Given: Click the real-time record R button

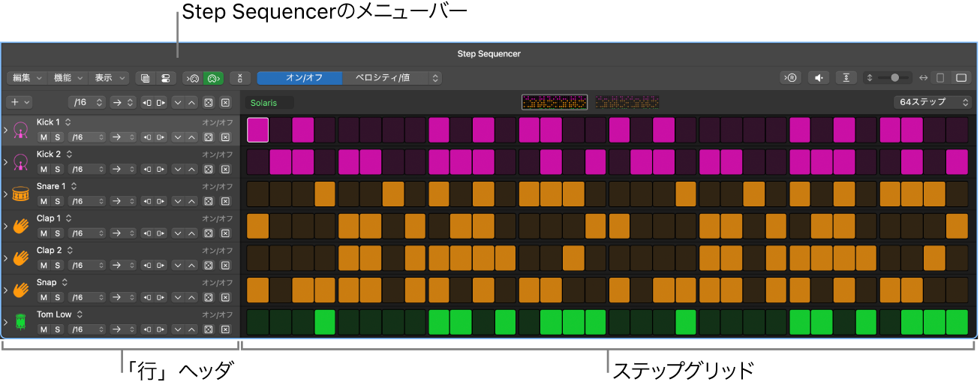Looking at the screenshot, I should coord(791,78).
